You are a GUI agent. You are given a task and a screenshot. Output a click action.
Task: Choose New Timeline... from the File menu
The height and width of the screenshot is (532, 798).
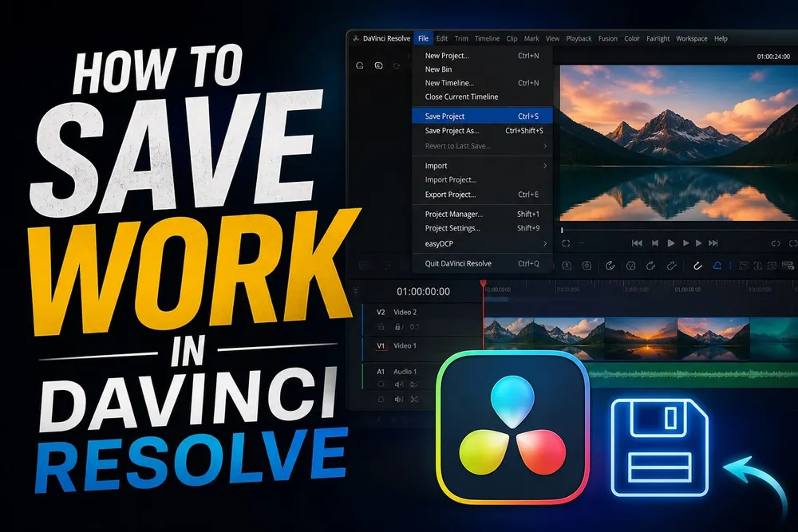coord(482,83)
